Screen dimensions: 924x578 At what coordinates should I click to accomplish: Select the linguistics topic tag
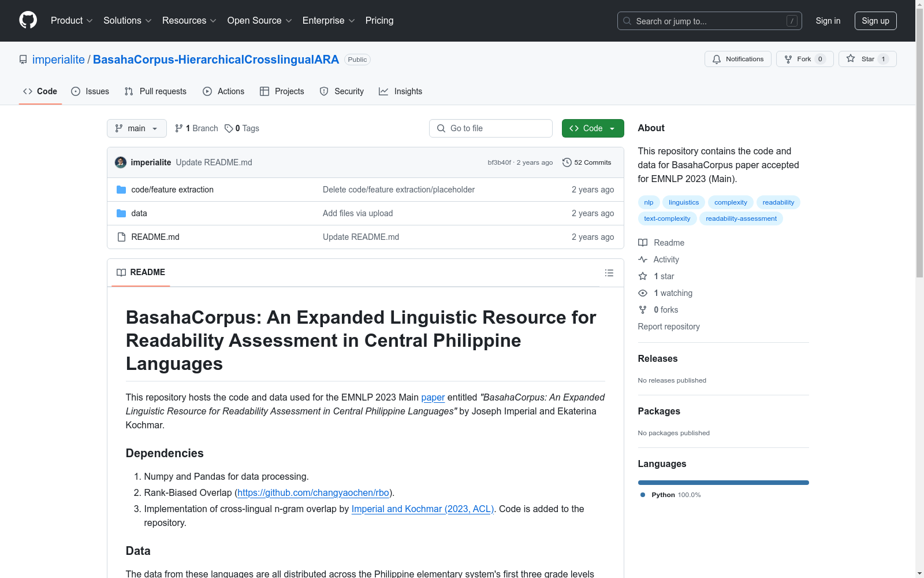(684, 202)
